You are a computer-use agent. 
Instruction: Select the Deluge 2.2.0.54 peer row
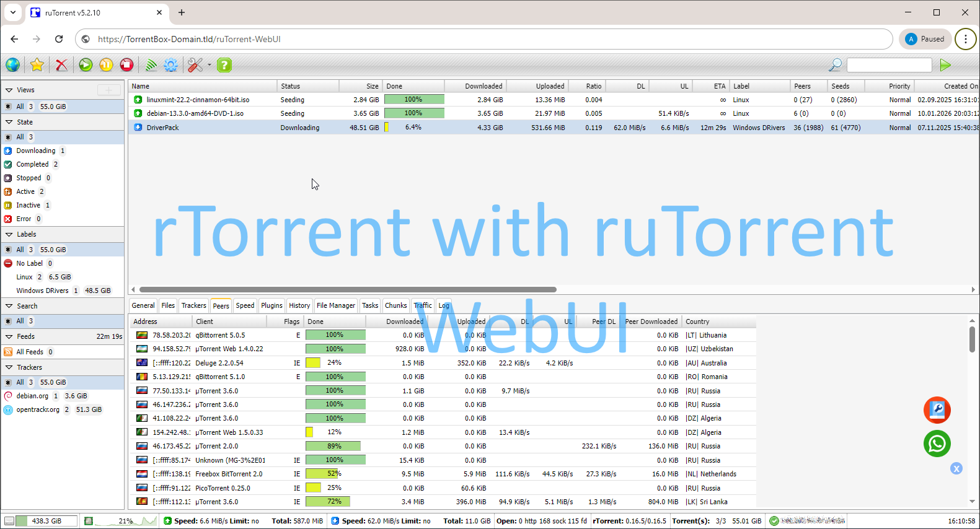tap(443, 363)
